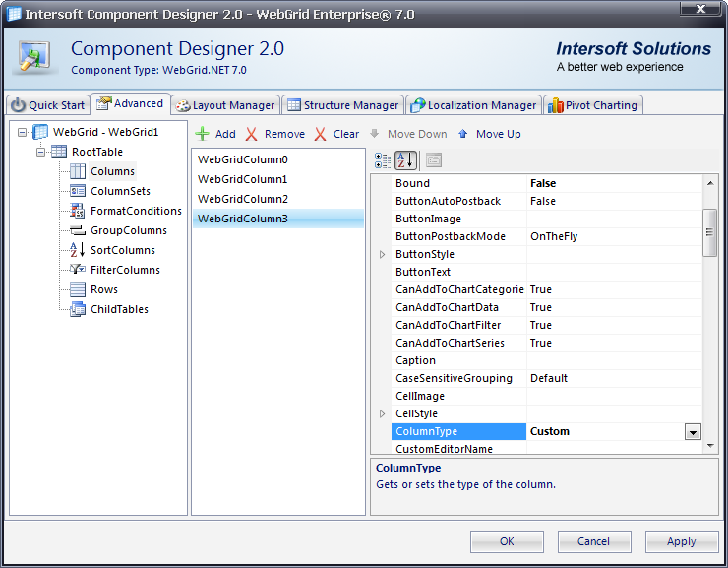Select the SortColumns node in tree

122,250
